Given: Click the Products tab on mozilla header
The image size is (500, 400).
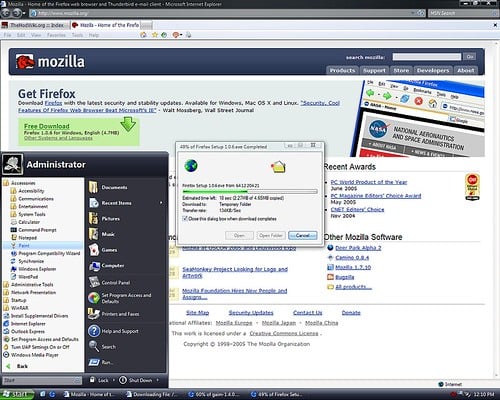Looking at the screenshot, I should [342, 70].
